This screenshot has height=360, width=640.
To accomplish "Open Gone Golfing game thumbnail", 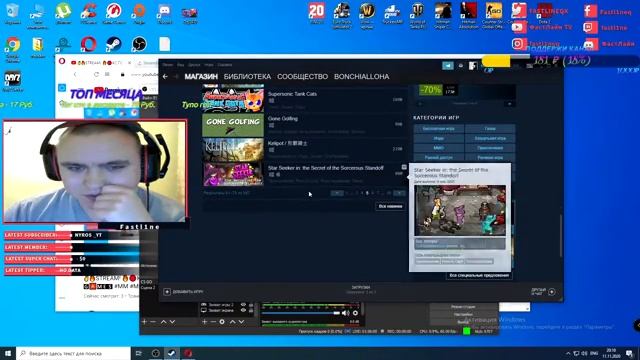I will point(233,125).
